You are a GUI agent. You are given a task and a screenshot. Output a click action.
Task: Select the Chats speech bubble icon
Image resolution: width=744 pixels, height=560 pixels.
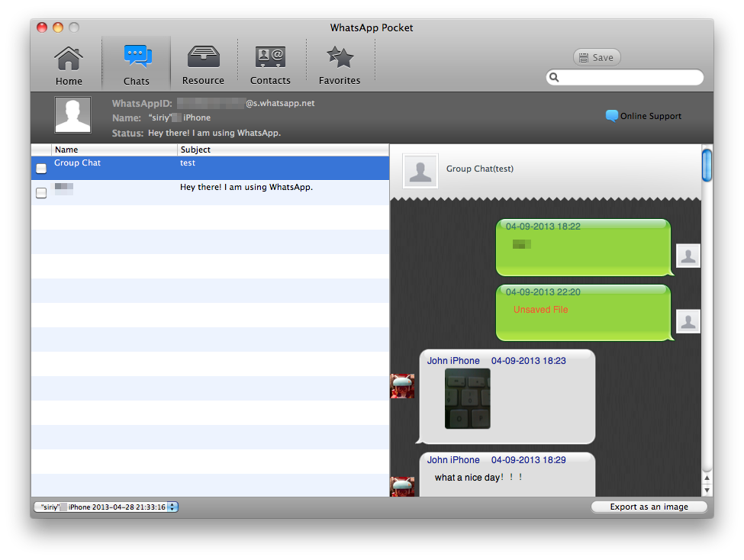pyautogui.click(x=137, y=58)
